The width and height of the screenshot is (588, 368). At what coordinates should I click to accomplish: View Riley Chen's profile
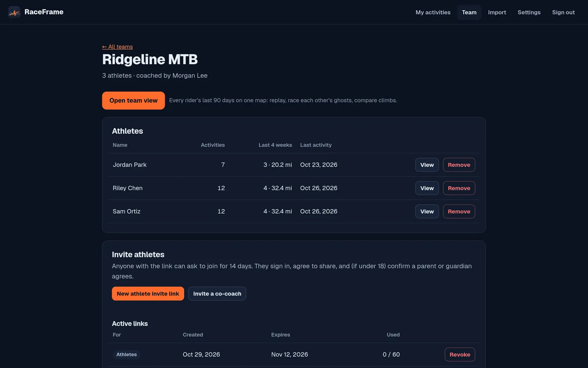[x=427, y=188]
